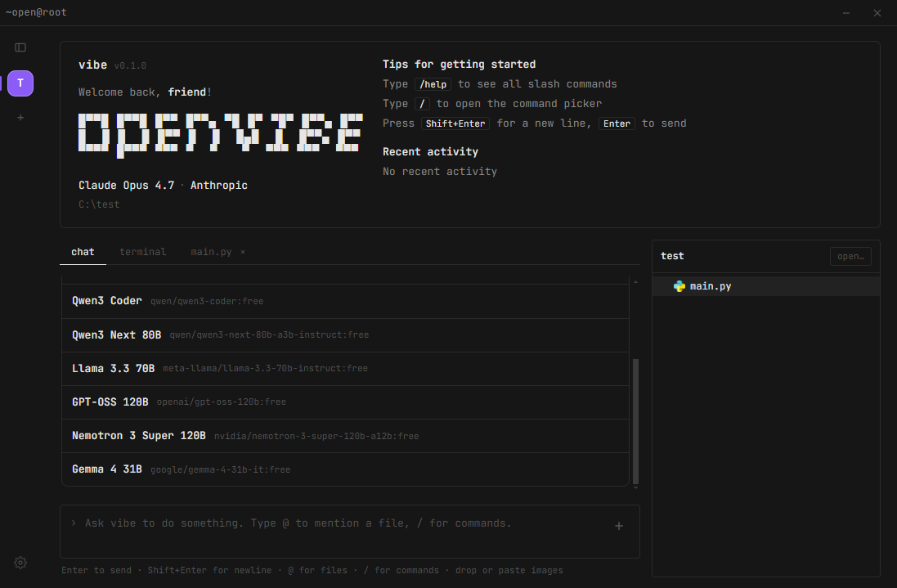Click the scroll down arrow of model list

pos(635,488)
